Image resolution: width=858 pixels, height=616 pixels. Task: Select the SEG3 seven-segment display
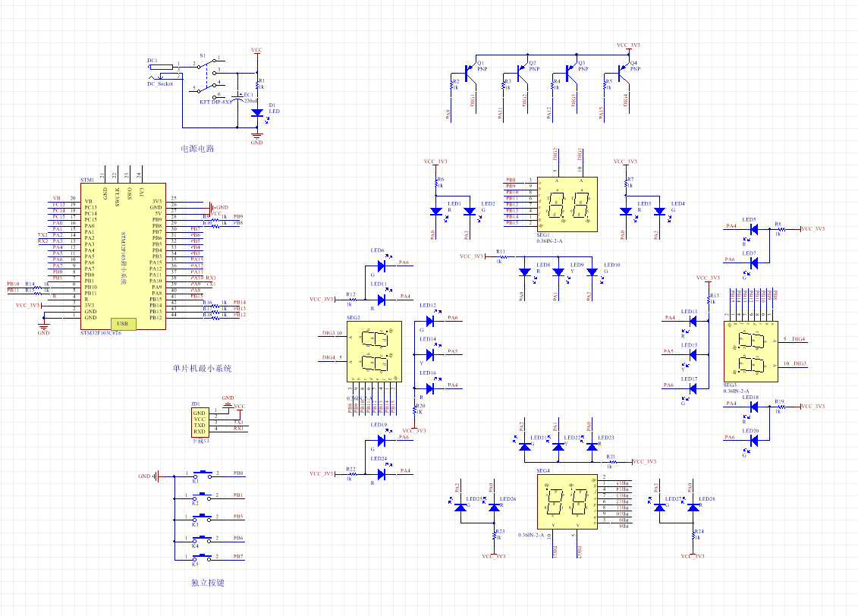coord(751,351)
